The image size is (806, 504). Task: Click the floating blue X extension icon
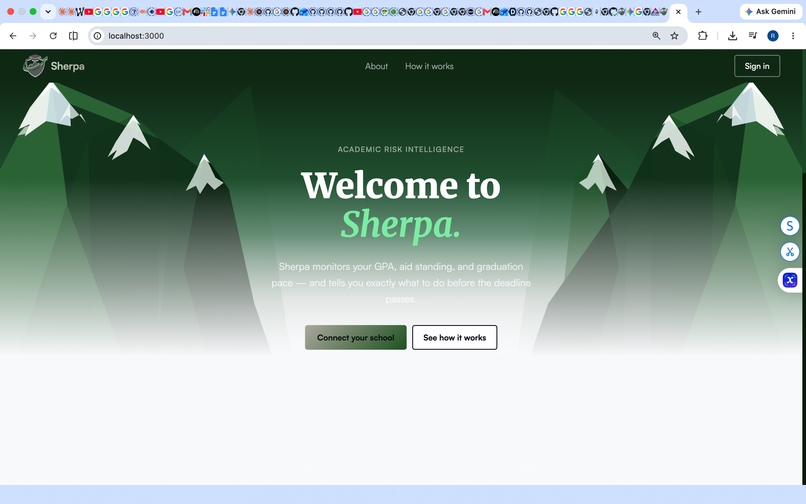coord(790,280)
